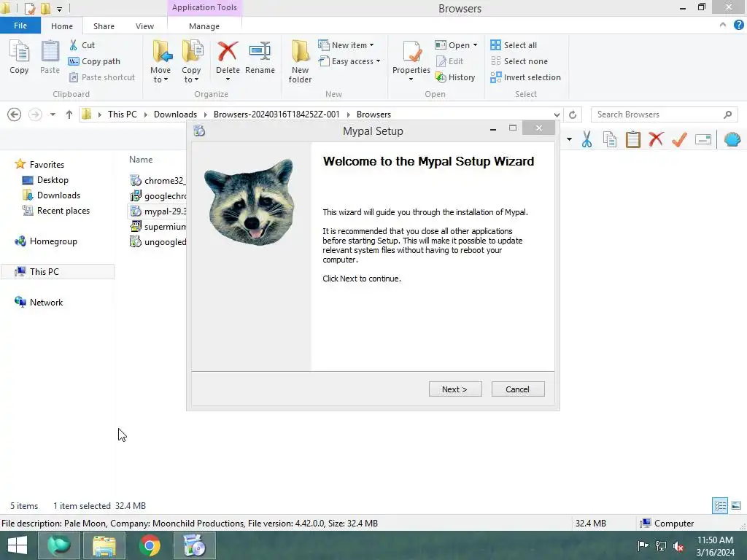747x560 pixels.
Task: Expand the Easy access dropdown
Action: coord(349,61)
